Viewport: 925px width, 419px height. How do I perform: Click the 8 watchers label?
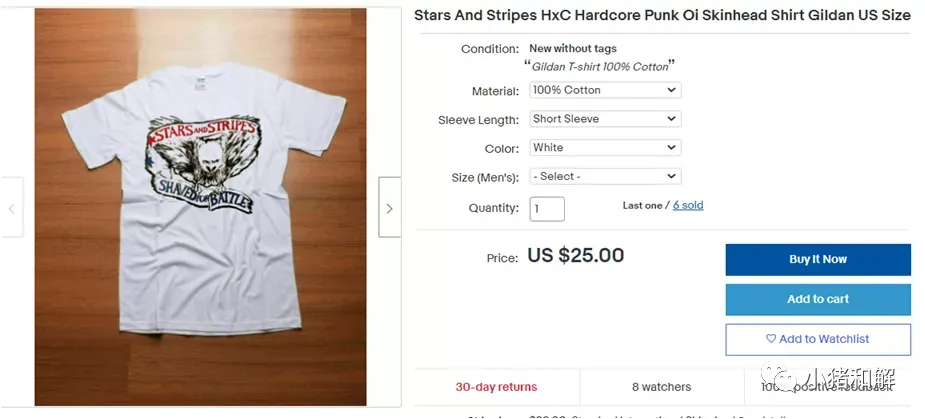pyautogui.click(x=661, y=387)
